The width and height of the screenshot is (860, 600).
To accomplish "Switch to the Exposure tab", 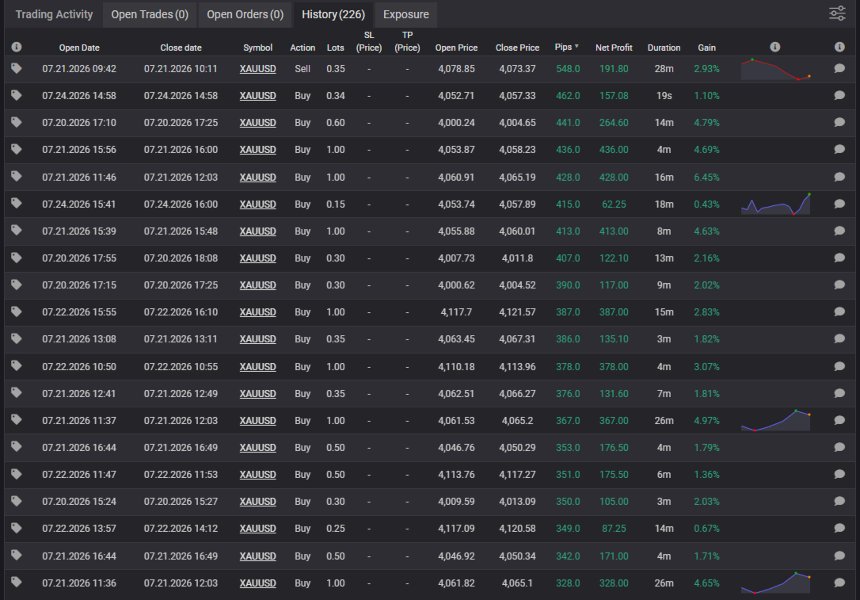I will coord(406,14).
